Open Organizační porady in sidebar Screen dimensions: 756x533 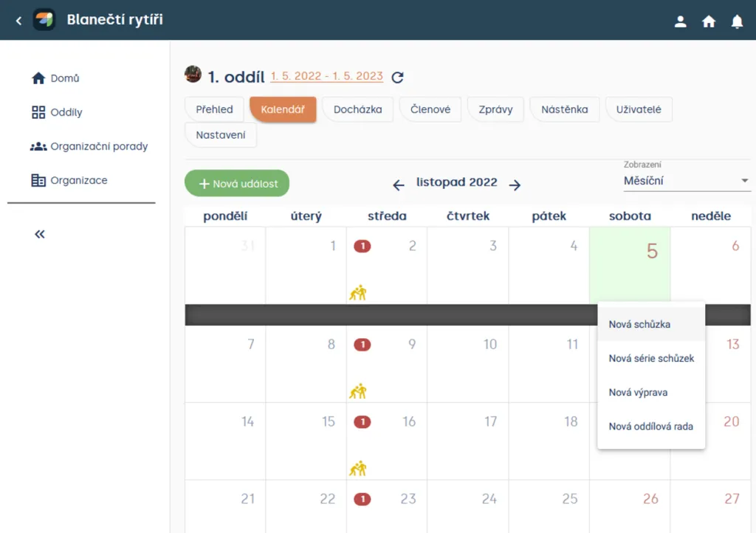[x=89, y=146]
